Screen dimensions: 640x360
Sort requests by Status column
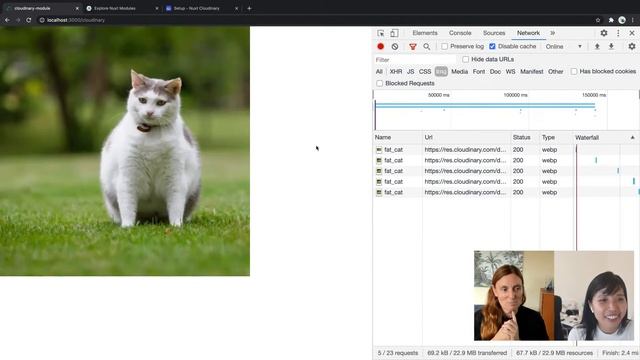[525, 138]
